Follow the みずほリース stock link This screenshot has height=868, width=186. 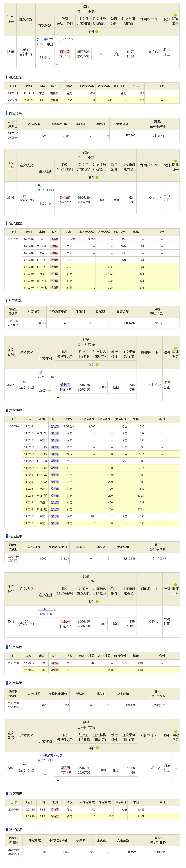click(x=47, y=609)
